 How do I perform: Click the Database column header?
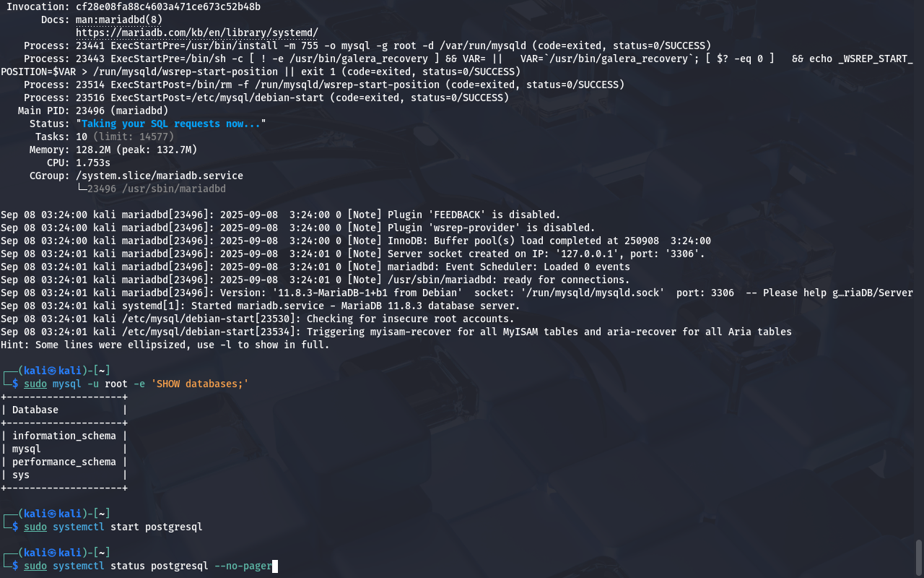tap(35, 410)
